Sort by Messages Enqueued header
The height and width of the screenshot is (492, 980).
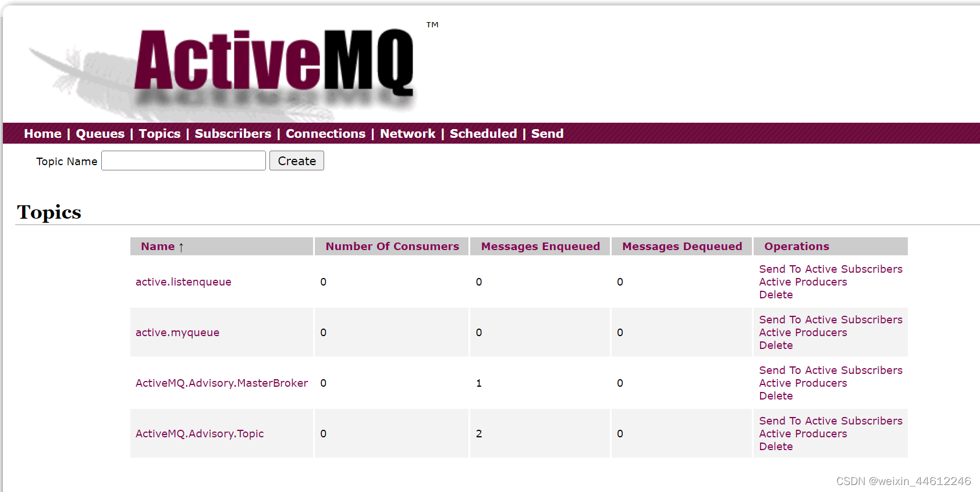[x=540, y=247]
